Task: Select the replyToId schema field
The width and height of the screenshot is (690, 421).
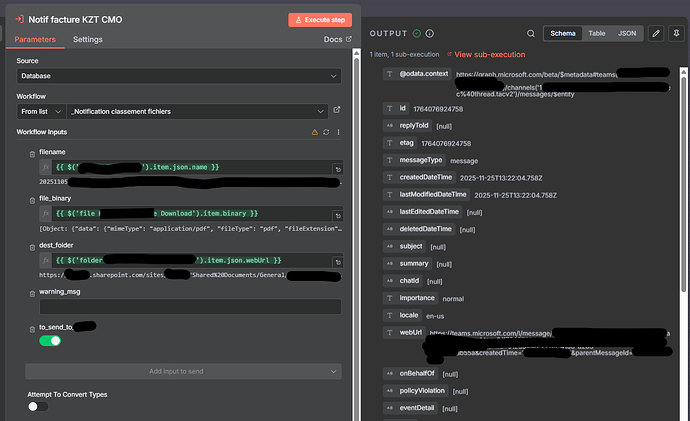Action: coord(407,126)
